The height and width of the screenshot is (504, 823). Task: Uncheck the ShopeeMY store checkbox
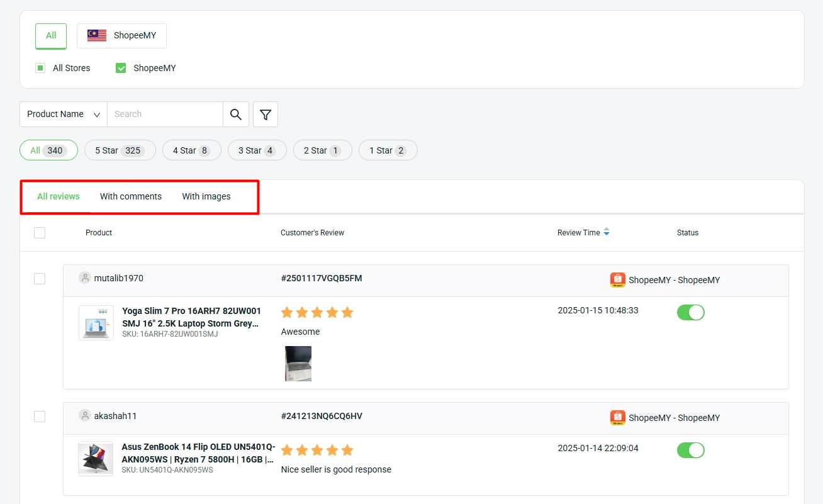(x=120, y=67)
